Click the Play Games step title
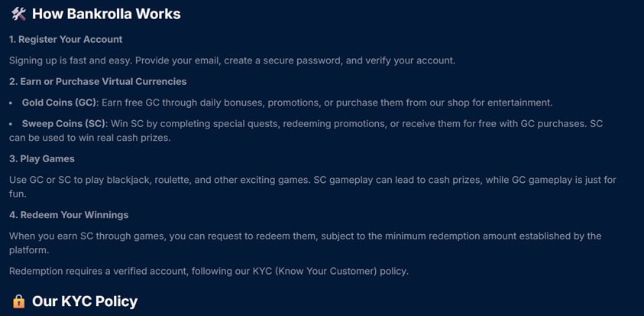This screenshot has width=644, height=316. 42,159
